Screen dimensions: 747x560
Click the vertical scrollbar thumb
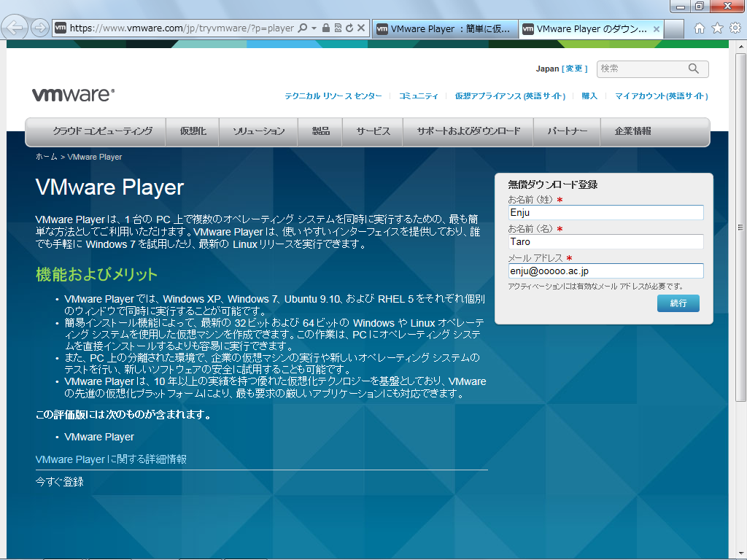(x=740, y=227)
